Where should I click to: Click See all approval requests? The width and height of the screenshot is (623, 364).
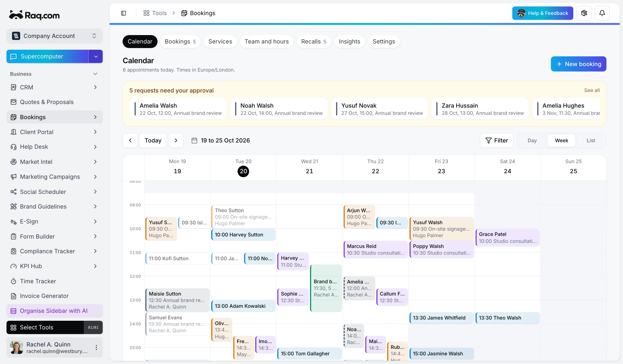tap(592, 90)
